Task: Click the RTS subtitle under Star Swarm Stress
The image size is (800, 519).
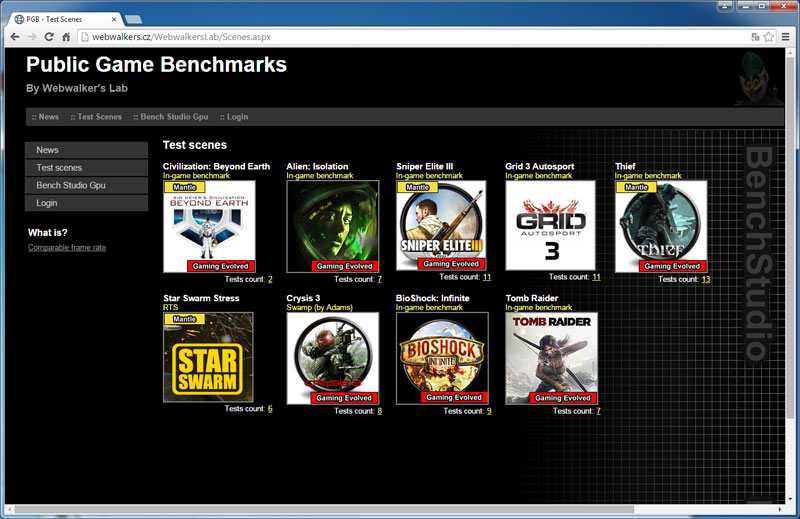Action: 170,307
